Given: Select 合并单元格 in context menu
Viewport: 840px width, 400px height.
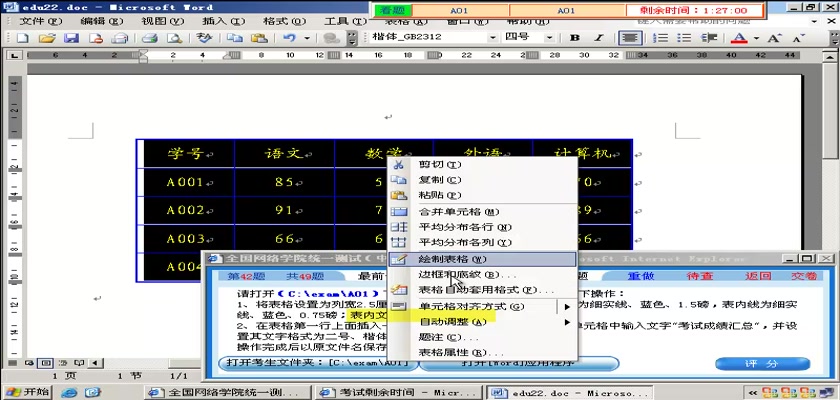Looking at the screenshot, I should coord(482,212).
